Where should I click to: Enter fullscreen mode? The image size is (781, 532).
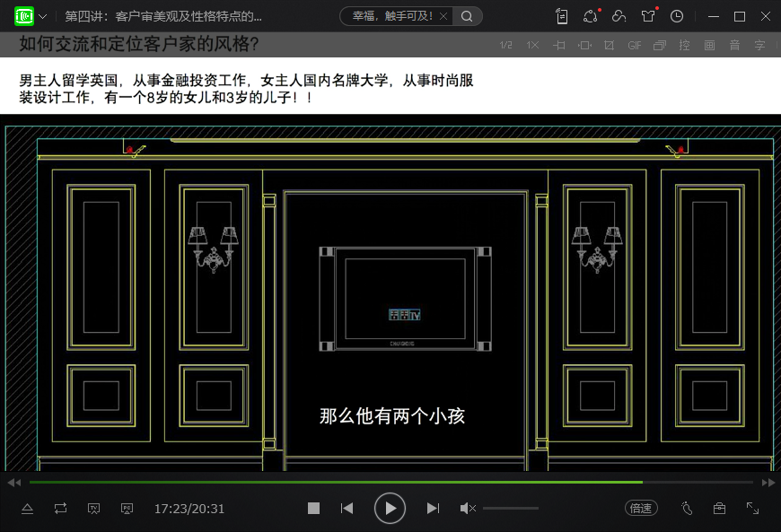click(753, 509)
